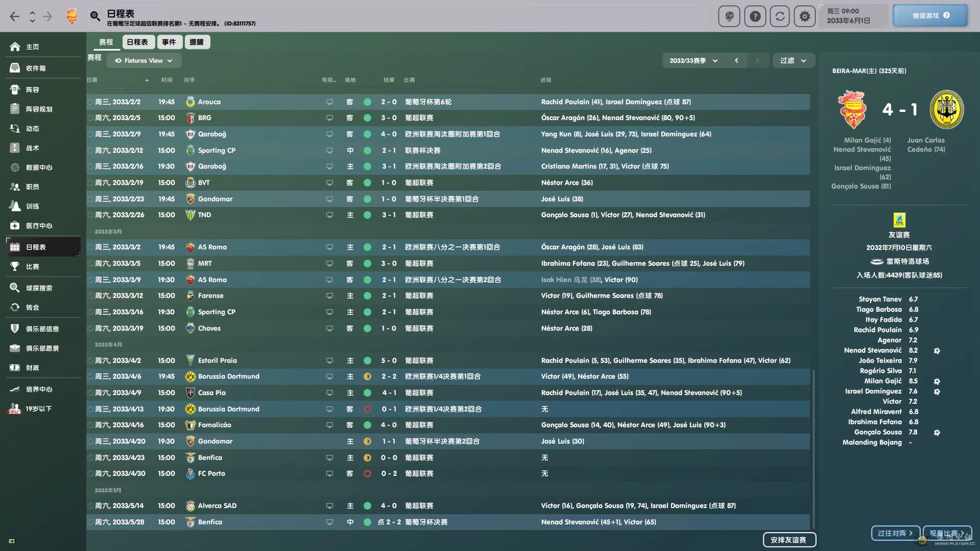Open the 2032/33赛季 season dropdown
The height and width of the screenshot is (551, 980).
693,60
